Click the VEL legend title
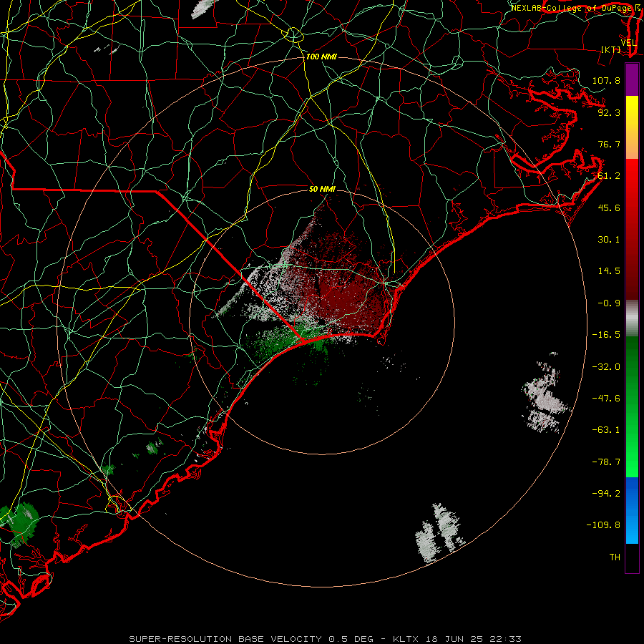 coord(628,43)
